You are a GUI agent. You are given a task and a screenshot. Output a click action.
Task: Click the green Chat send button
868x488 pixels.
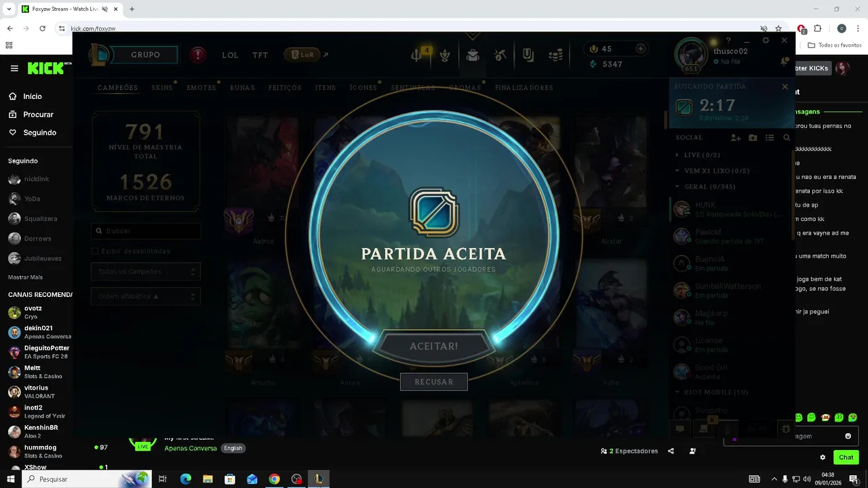tap(846, 457)
